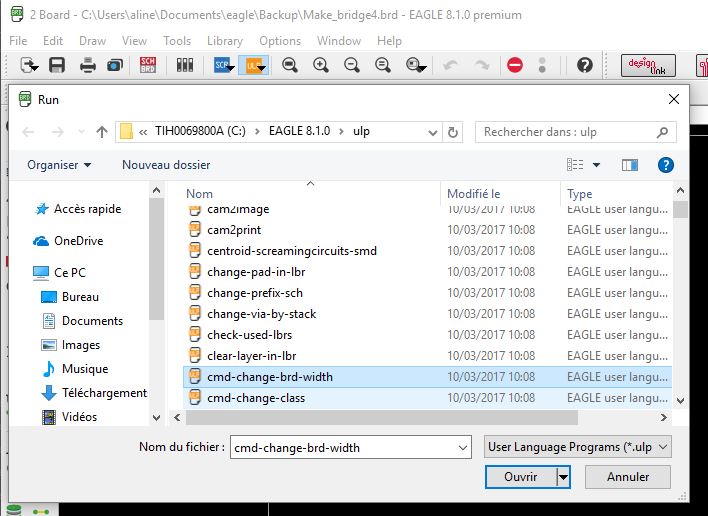Sort by the Type column header
The height and width of the screenshot is (516, 708).
point(579,194)
